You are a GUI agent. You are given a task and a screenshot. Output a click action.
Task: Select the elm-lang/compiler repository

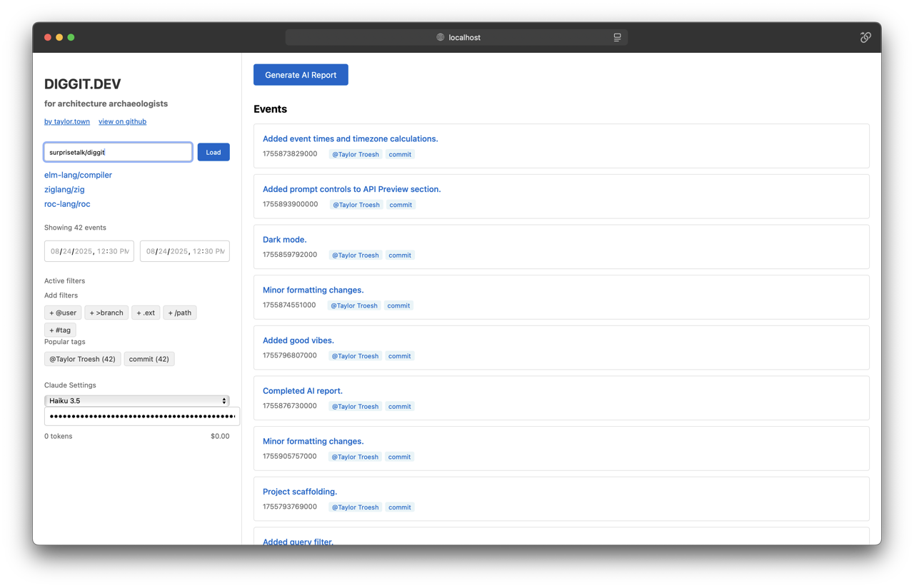point(78,175)
